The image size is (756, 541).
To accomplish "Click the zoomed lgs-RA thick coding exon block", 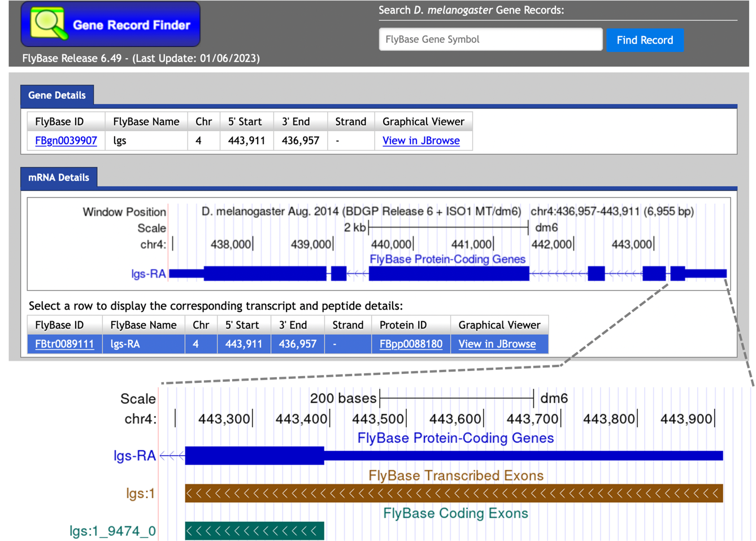I will click(255, 456).
